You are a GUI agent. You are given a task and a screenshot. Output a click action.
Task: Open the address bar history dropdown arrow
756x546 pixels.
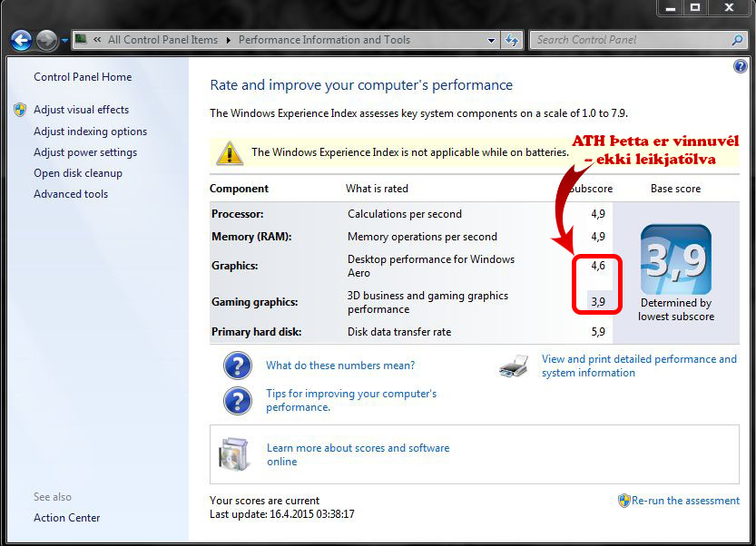(491, 40)
